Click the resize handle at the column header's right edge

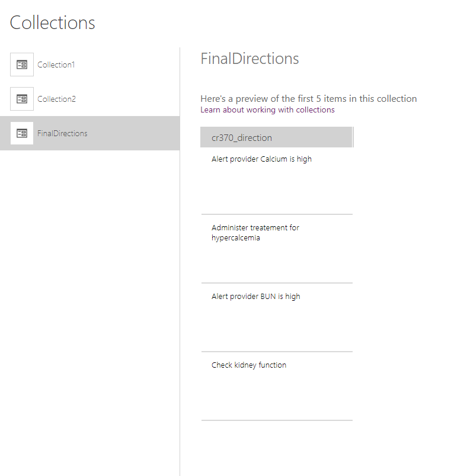click(x=353, y=137)
